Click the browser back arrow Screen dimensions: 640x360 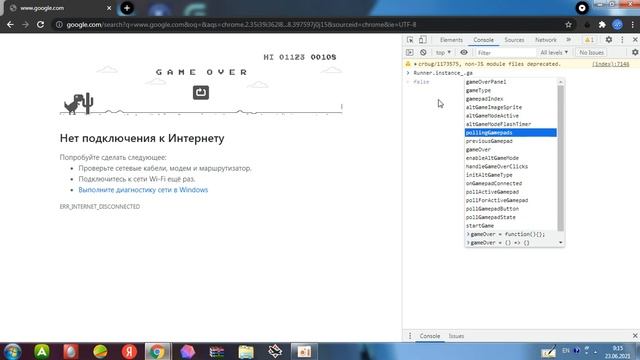[10, 24]
